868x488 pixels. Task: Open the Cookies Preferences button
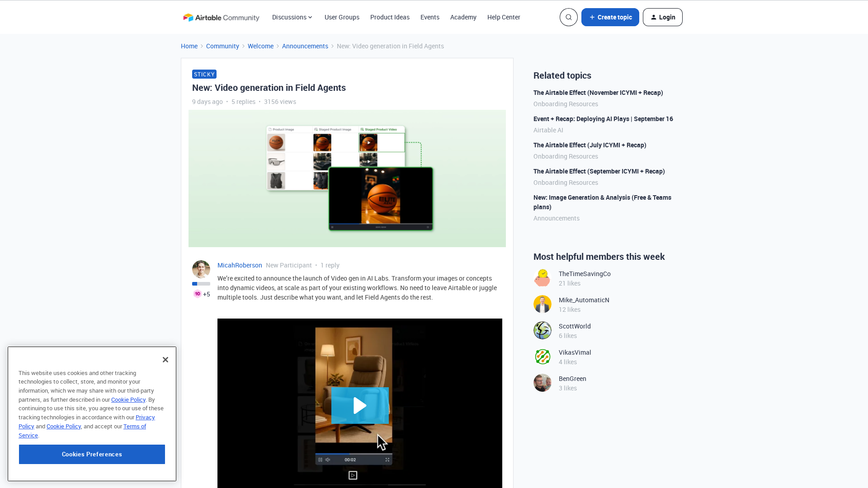pyautogui.click(x=92, y=454)
